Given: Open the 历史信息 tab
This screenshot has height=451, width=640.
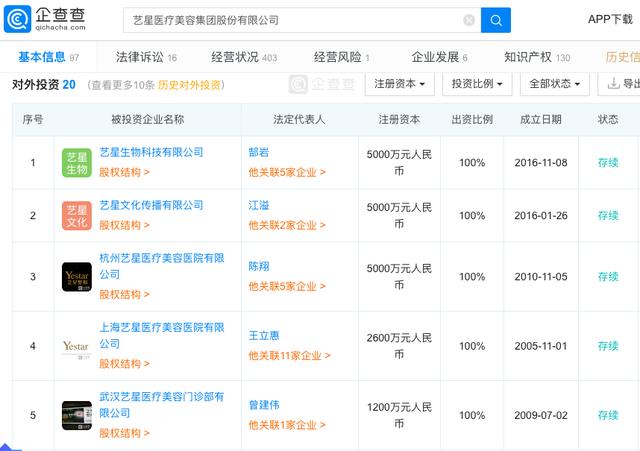Looking at the screenshot, I should tap(622, 57).
